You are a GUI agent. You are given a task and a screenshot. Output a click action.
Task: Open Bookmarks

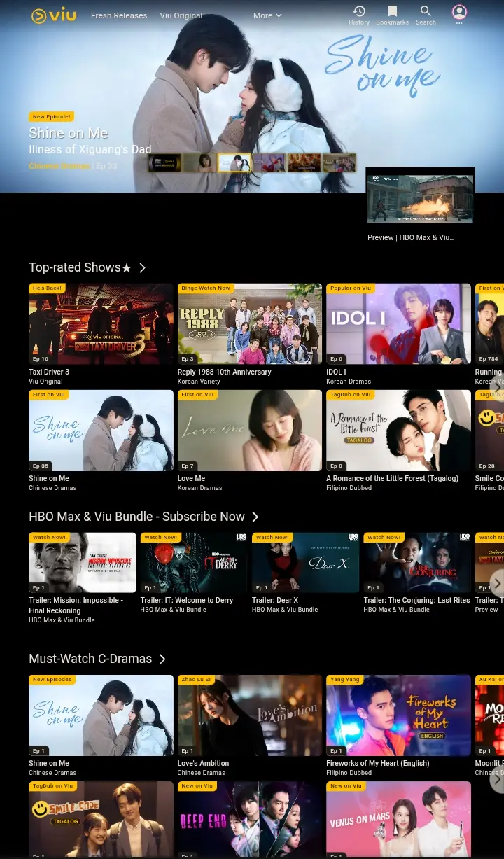[x=393, y=15]
